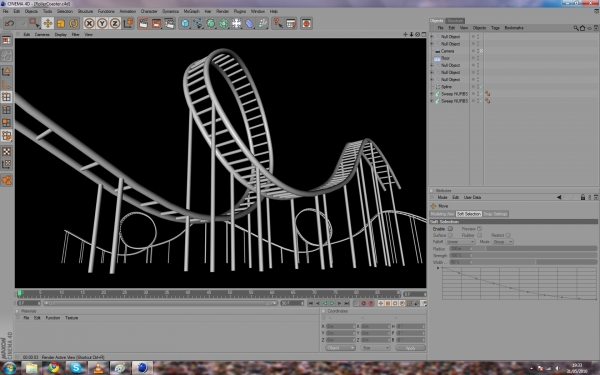The height and width of the screenshot is (375, 600).
Task: Toggle the Rubber checkbox
Action: 479,235
